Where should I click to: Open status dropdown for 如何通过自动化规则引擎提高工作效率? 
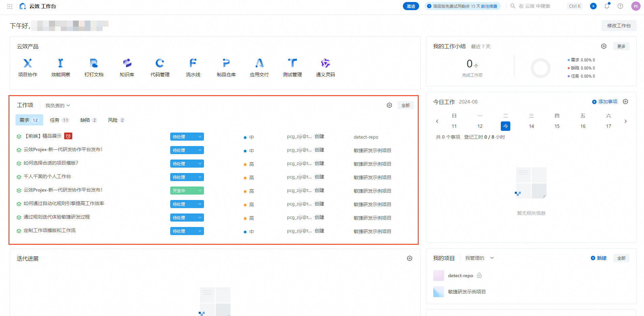tap(187, 204)
